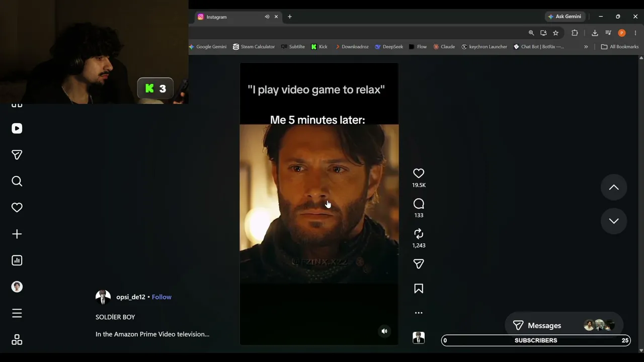This screenshot has height=362, width=644.
Task: Expand the caption starting 'In the Amazon Prime Video'
Action: [152, 334]
